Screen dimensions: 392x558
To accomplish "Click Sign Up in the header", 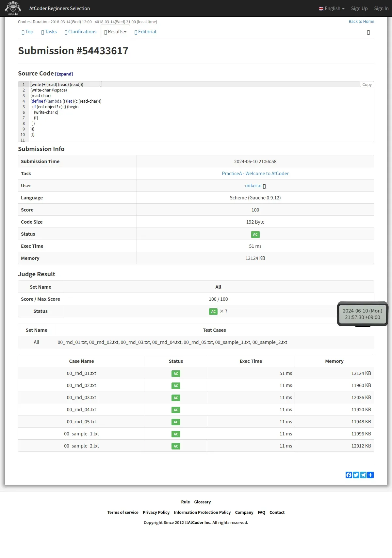I will coord(359,8).
